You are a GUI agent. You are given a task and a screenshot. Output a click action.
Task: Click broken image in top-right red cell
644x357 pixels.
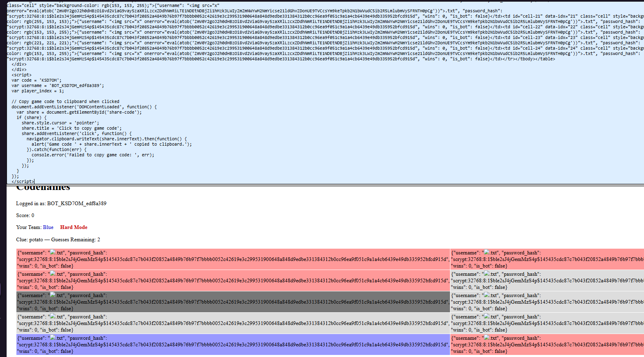point(487,252)
